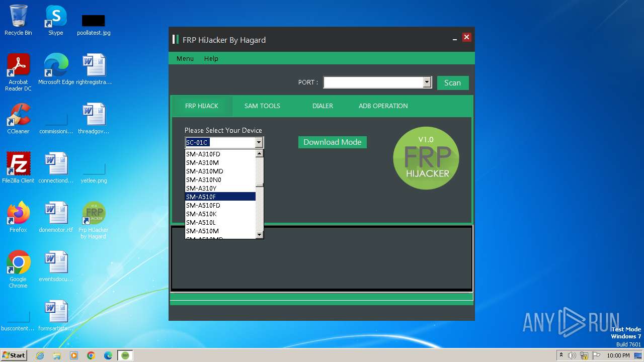The image size is (644, 362).
Task: Switch to the ADB OPERATION tab
Action: (383, 106)
